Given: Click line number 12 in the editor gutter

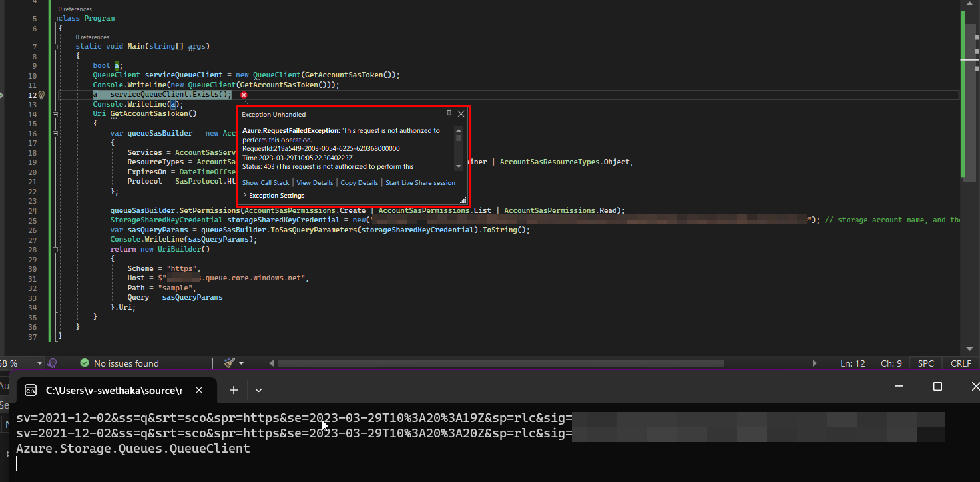Looking at the screenshot, I should pyautogui.click(x=32, y=95).
